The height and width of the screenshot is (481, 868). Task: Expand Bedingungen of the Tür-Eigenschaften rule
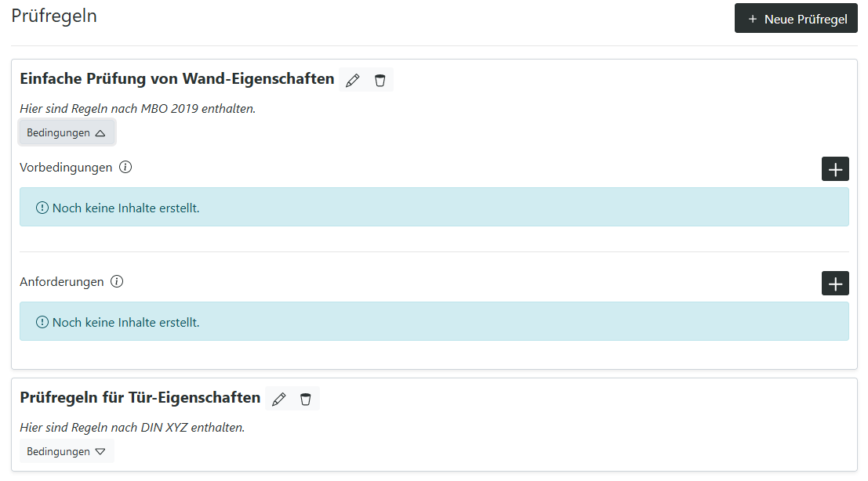[x=67, y=451]
